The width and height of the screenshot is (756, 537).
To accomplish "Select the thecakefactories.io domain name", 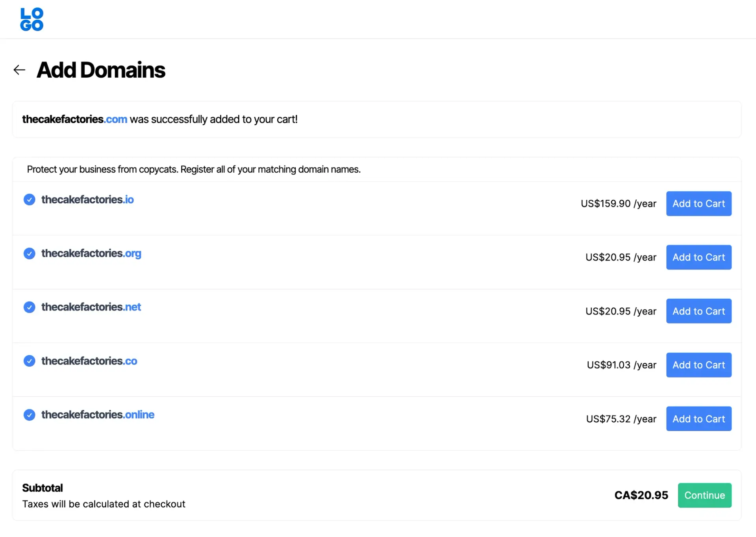I will [x=87, y=200].
